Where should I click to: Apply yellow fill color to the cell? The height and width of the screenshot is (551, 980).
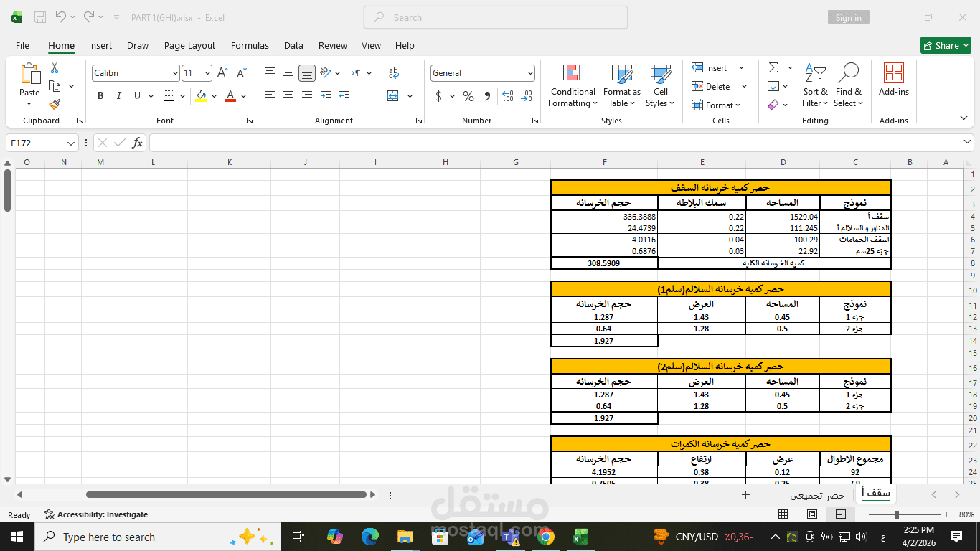point(201,96)
